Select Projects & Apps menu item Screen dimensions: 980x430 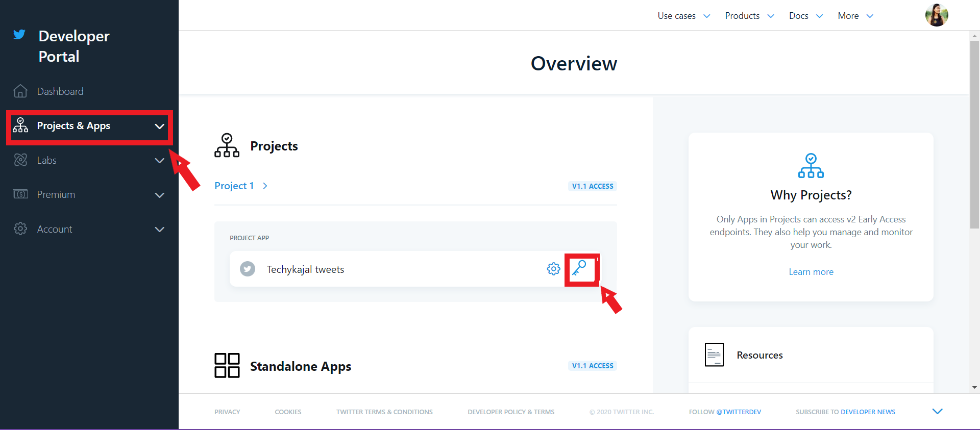point(73,125)
